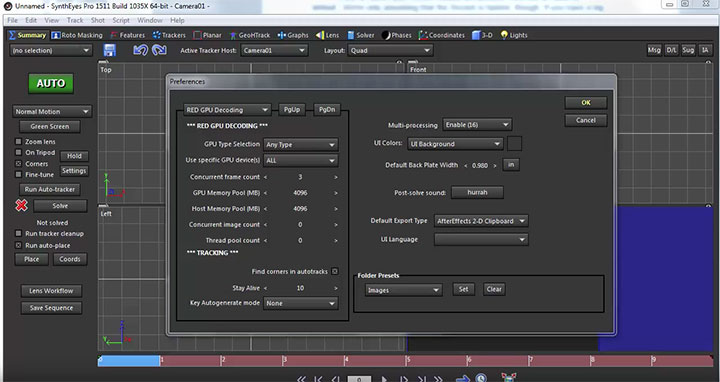Click the double-right fast-forward icon

[x=439, y=379]
